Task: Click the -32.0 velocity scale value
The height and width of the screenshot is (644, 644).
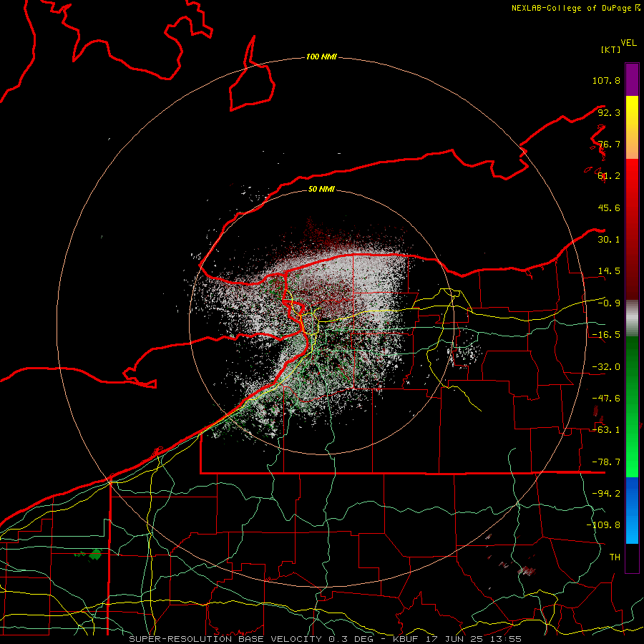Action: tap(606, 367)
